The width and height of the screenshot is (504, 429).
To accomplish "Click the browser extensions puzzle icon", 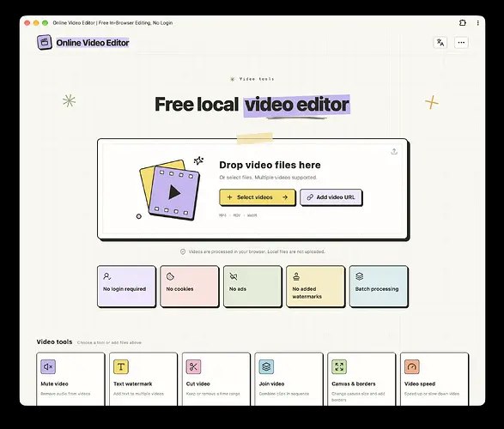I will click(x=463, y=23).
